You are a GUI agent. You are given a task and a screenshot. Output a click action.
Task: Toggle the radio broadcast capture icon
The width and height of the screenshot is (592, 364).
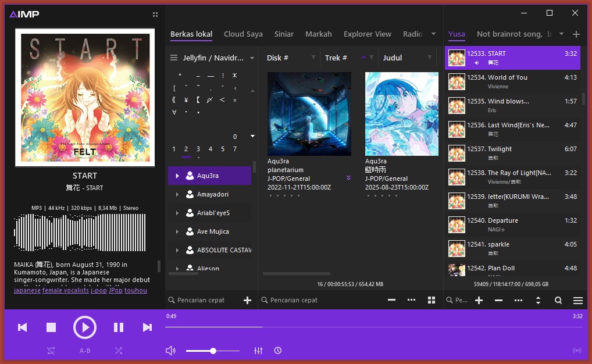pyautogui.click(x=577, y=351)
